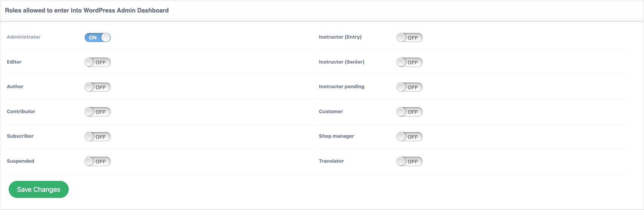Turn off the Administrator toggle
Viewport: 644px width, 210px height.
pos(97,37)
